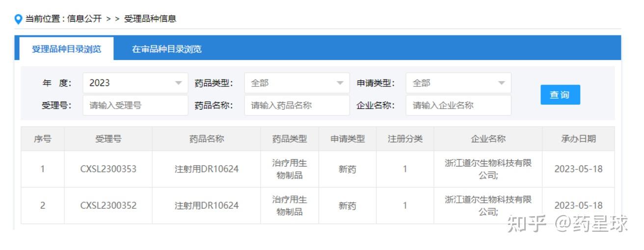This screenshot has width=644, height=250.
Task: Click date 2023-05-18 in the CXSL2300352 row
Action: point(578,205)
